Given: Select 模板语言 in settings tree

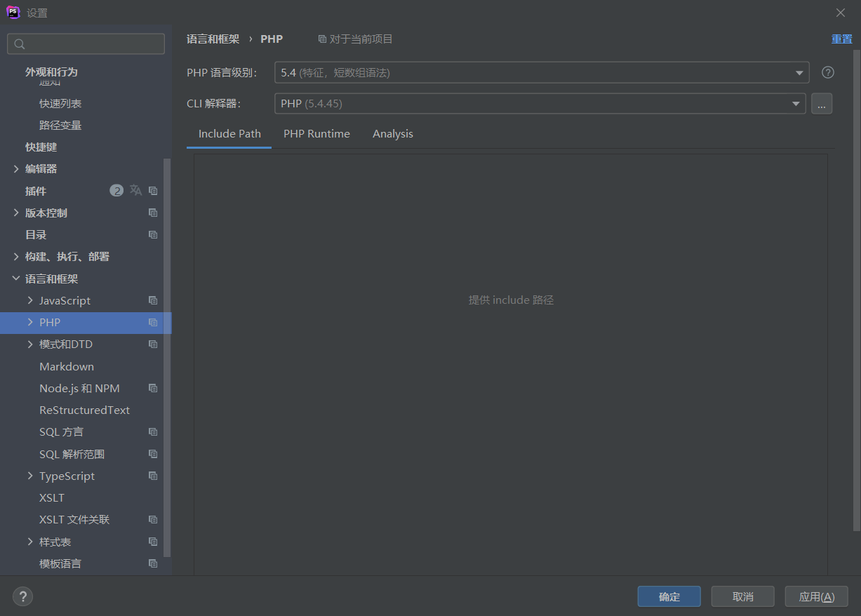Looking at the screenshot, I should (60, 563).
